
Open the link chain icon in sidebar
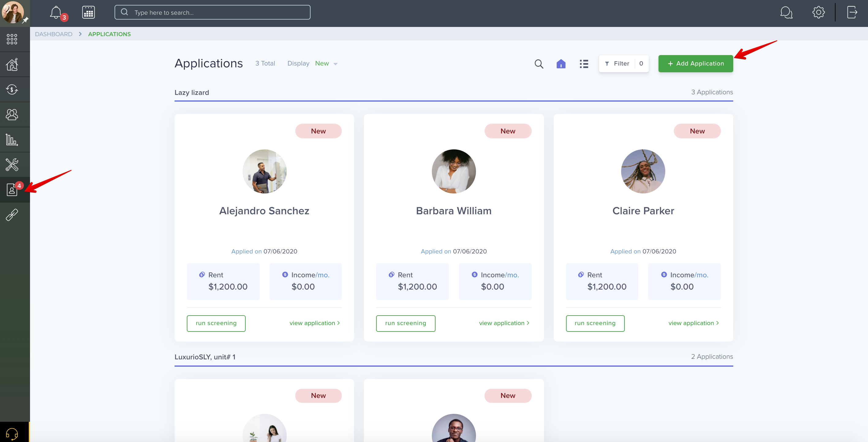point(12,215)
